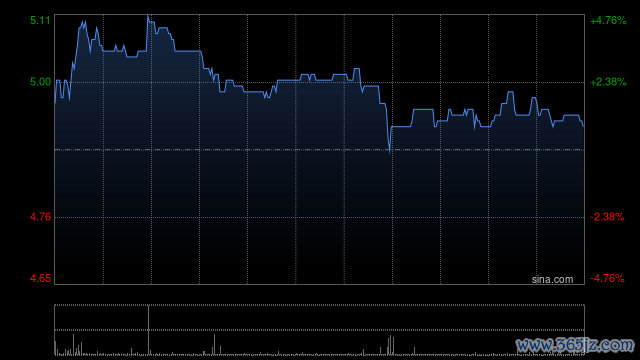
Task: Click the 4.65 bottom price label
Action: (x=40, y=278)
